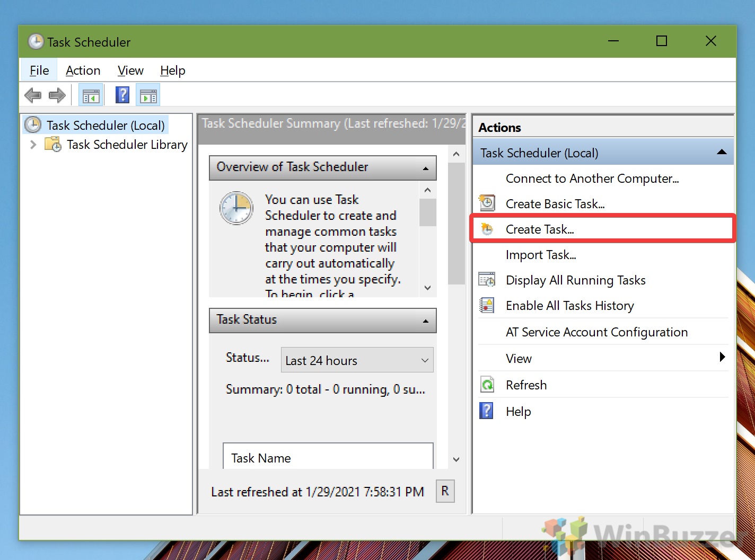Click the Enable All Tasks History icon
Screen dimensions: 755x560
point(486,305)
